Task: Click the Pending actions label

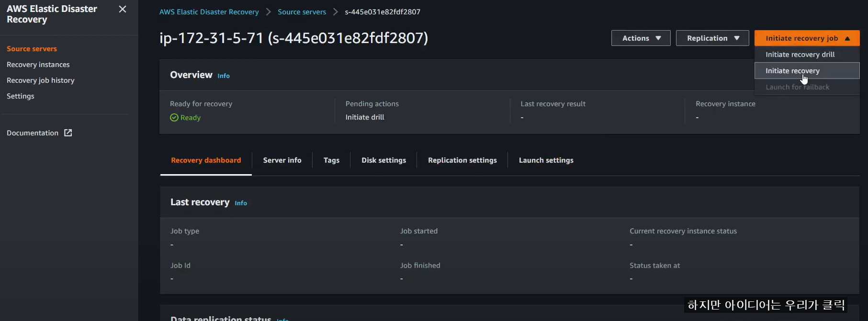Action: pyautogui.click(x=372, y=104)
